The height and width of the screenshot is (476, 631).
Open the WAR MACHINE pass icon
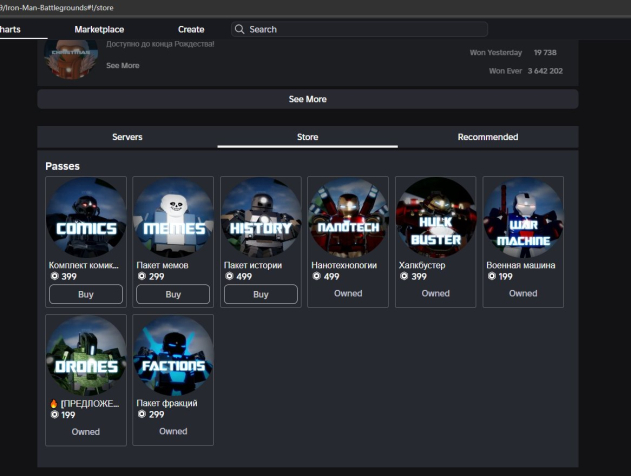tap(523, 218)
